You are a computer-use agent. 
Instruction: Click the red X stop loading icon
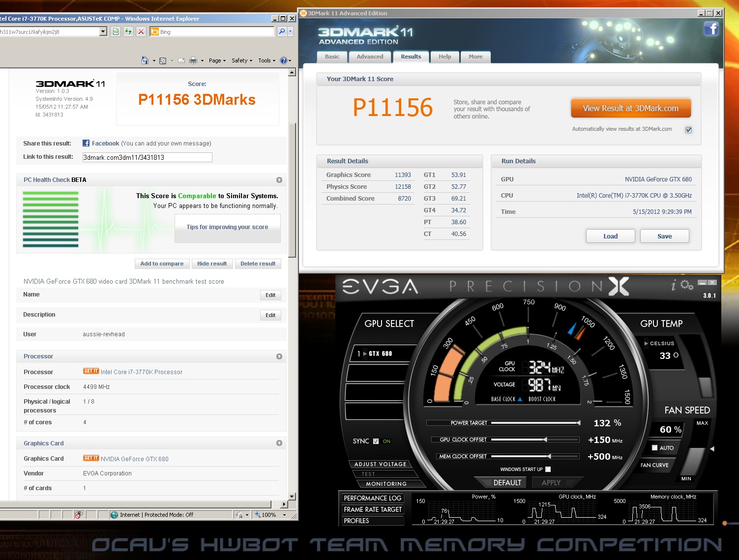(141, 31)
